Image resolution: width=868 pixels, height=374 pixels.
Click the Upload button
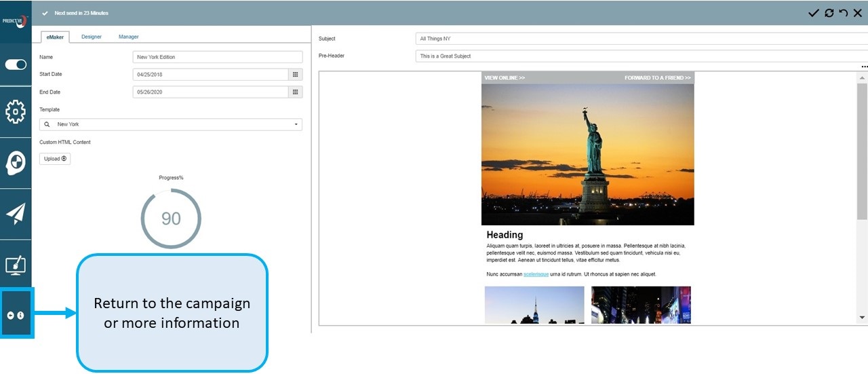55,159
